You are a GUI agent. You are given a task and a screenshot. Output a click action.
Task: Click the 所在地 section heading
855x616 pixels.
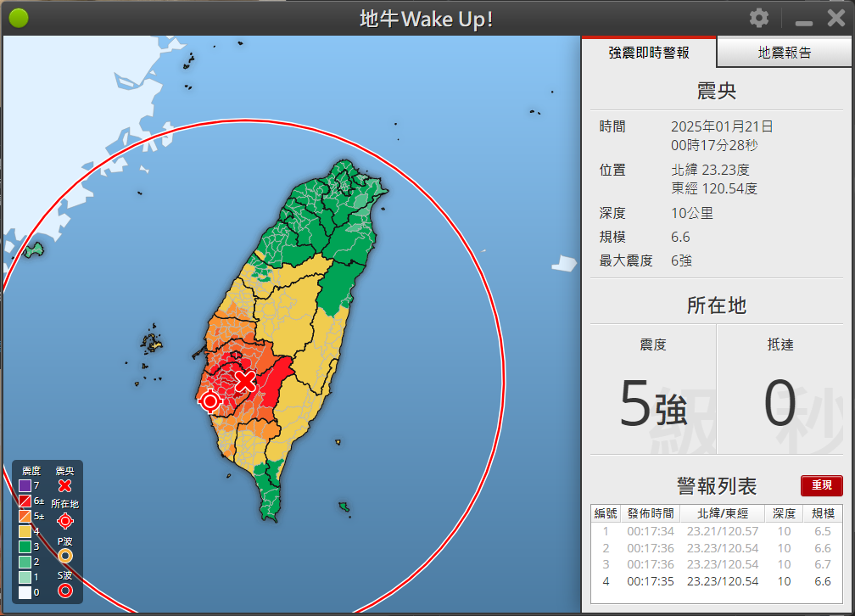coord(717,305)
